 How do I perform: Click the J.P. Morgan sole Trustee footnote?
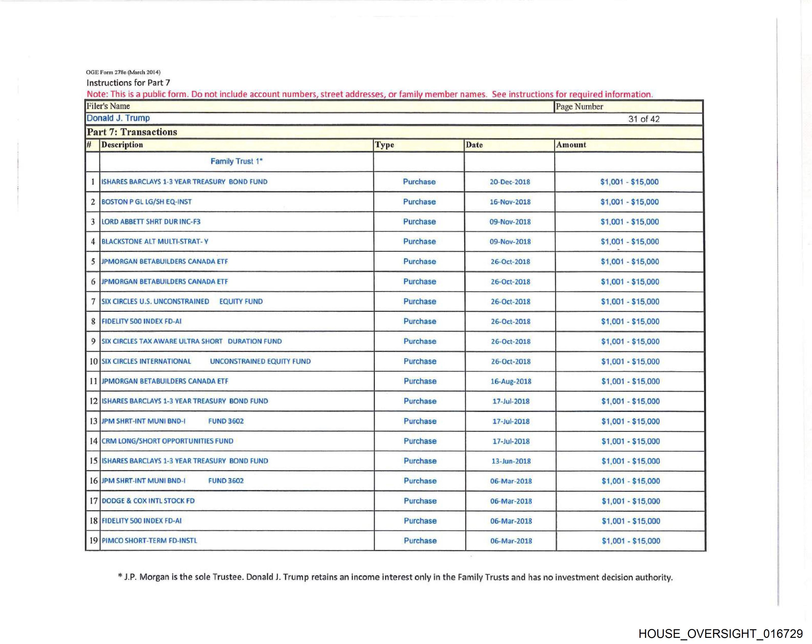click(x=395, y=577)
